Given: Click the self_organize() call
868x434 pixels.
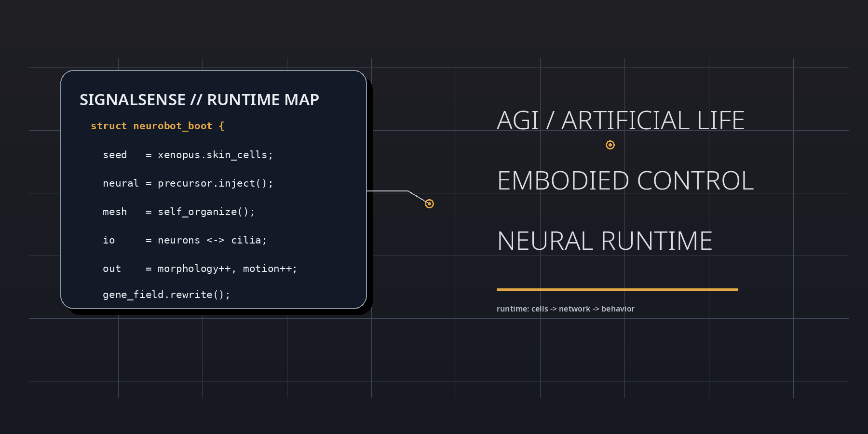Looking at the screenshot, I should tap(206, 212).
